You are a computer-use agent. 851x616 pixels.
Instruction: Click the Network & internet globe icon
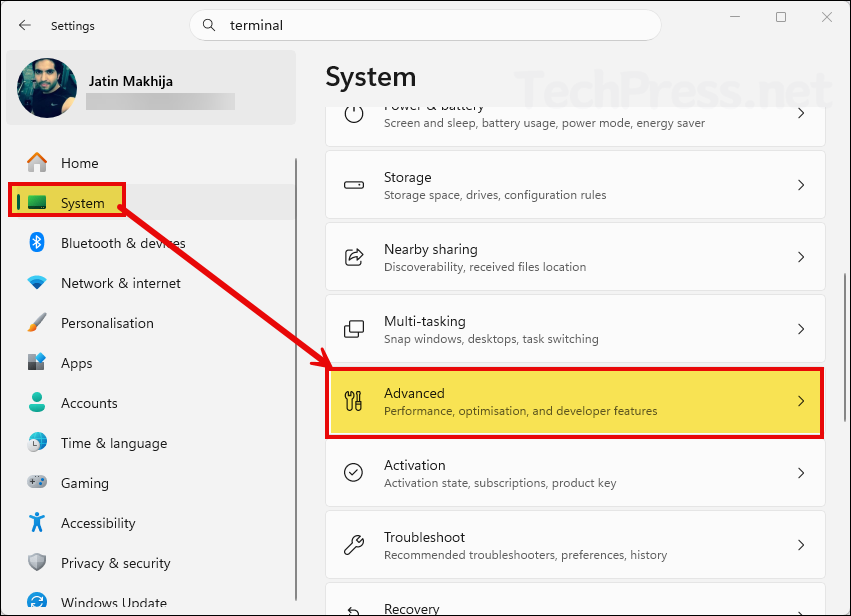pyautogui.click(x=36, y=283)
